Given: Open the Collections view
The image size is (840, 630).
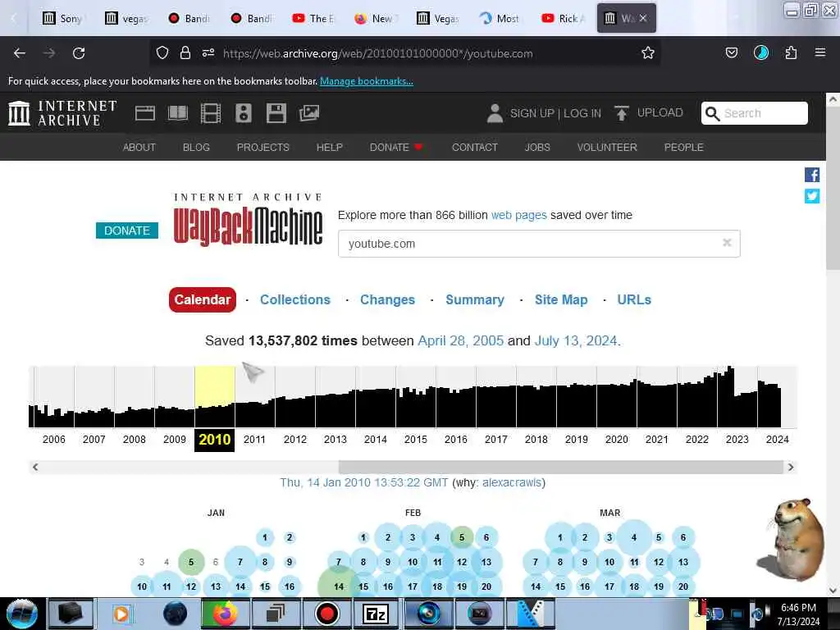Looking at the screenshot, I should pyautogui.click(x=295, y=299).
